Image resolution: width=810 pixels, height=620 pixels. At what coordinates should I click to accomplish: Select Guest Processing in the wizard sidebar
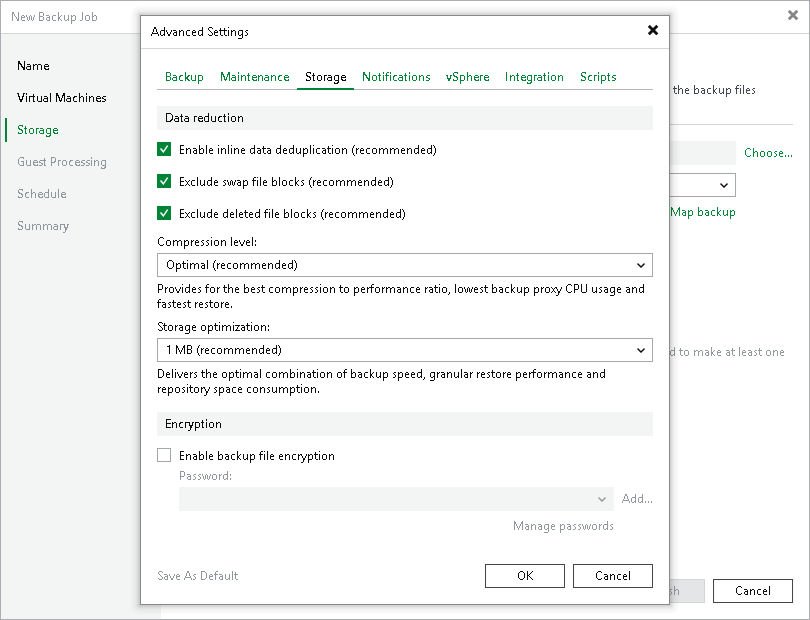click(x=62, y=162)
